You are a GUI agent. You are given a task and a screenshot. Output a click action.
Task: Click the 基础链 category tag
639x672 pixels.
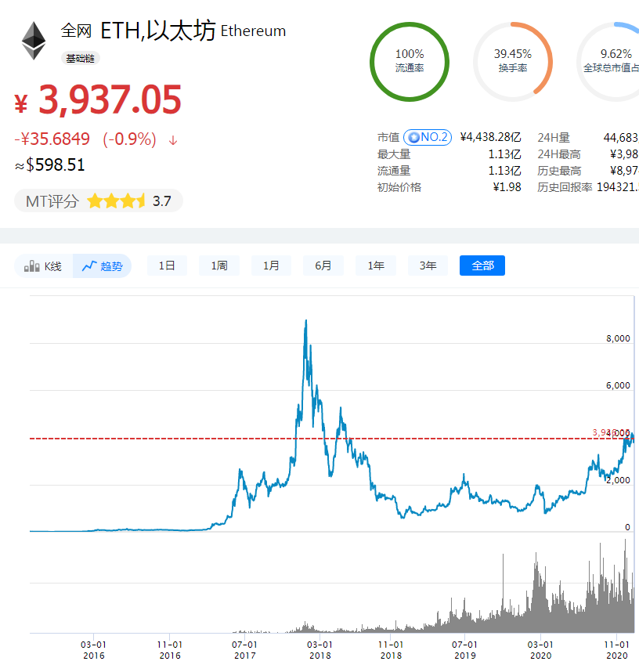pos(81,58)
